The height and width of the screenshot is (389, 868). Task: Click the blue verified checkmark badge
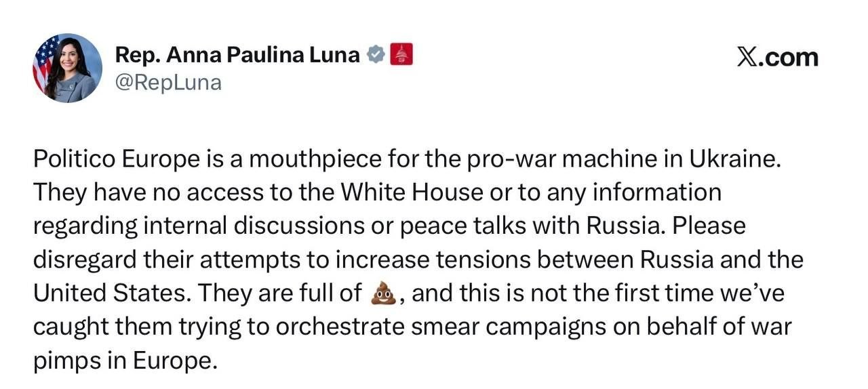coord(375,55)
